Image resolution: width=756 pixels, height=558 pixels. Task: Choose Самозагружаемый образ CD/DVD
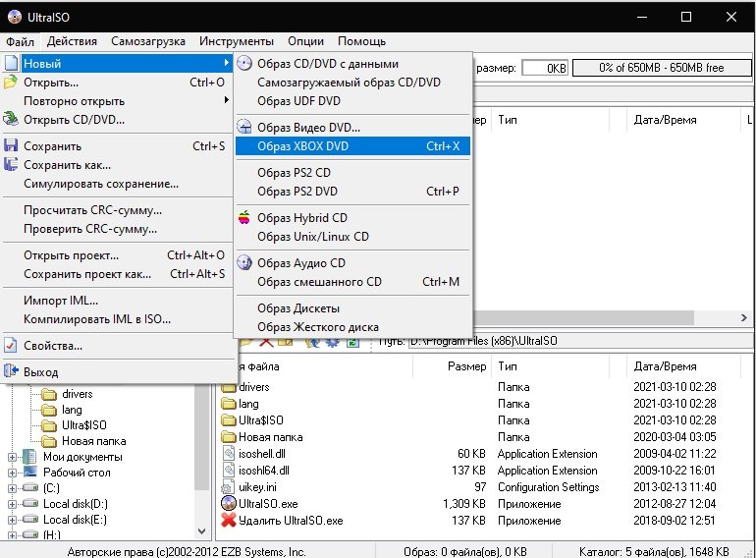tap(352, 83)
